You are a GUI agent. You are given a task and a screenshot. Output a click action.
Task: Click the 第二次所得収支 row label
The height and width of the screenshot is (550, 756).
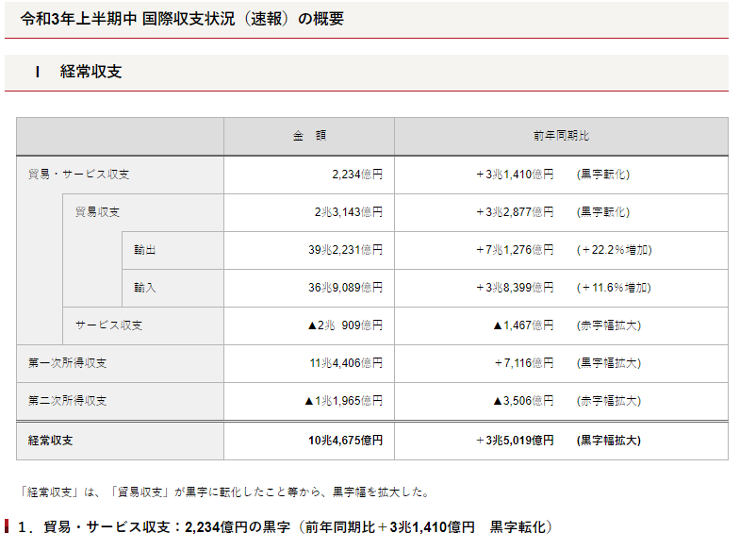click(x=67, y=401)
